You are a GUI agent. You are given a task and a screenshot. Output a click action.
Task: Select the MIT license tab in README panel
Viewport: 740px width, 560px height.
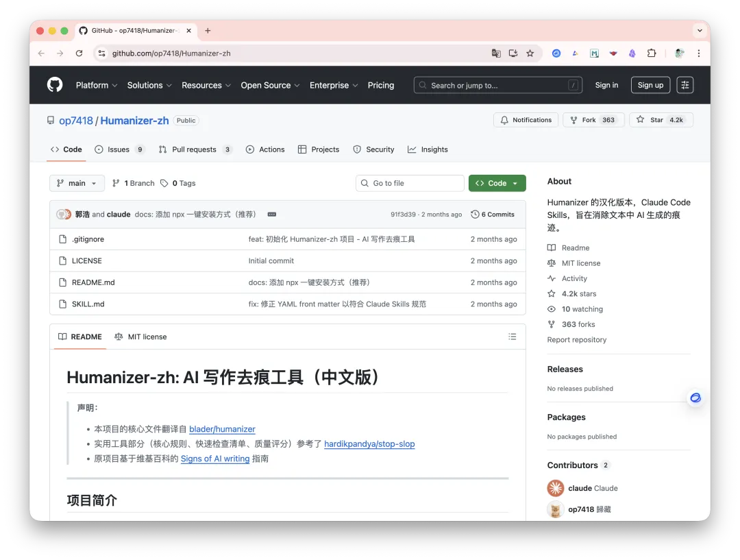tap(140, 337)
